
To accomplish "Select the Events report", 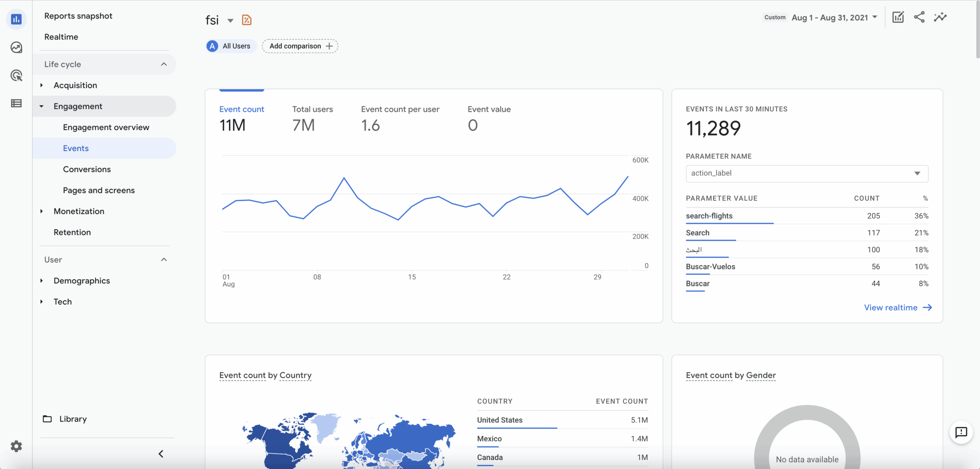I will [104, 148].
